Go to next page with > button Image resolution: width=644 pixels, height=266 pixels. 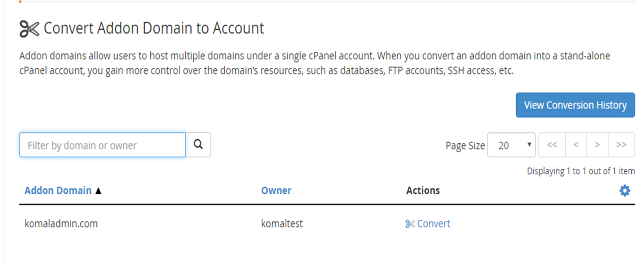[x=597, y=145]
